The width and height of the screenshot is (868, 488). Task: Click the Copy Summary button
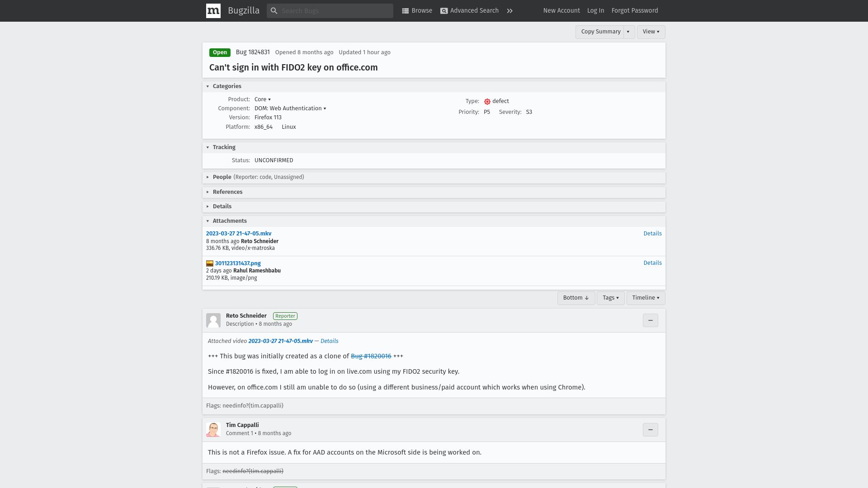pos(600,32)
